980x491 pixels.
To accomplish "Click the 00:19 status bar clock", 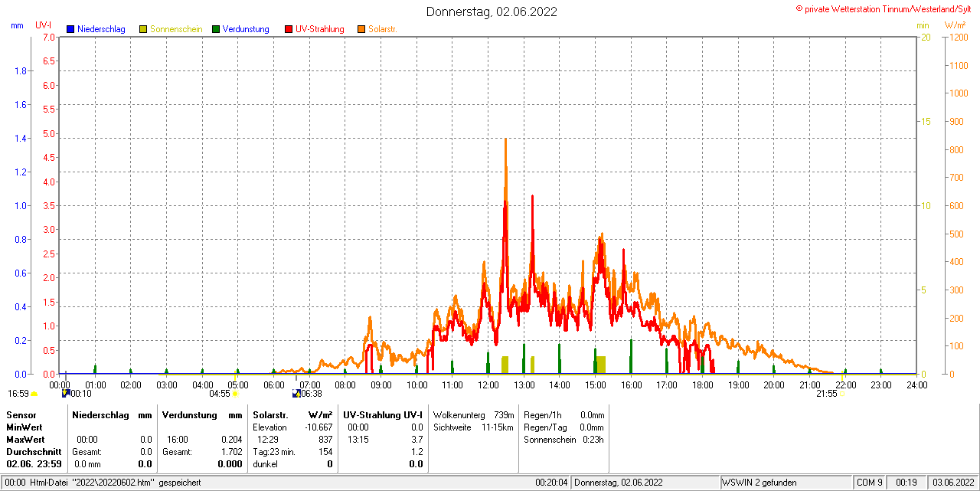I will [x=906, y=483].
